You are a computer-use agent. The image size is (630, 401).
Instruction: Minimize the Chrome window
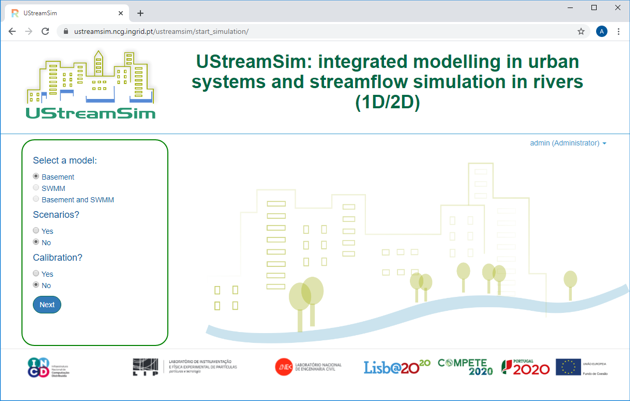(570, 8)
